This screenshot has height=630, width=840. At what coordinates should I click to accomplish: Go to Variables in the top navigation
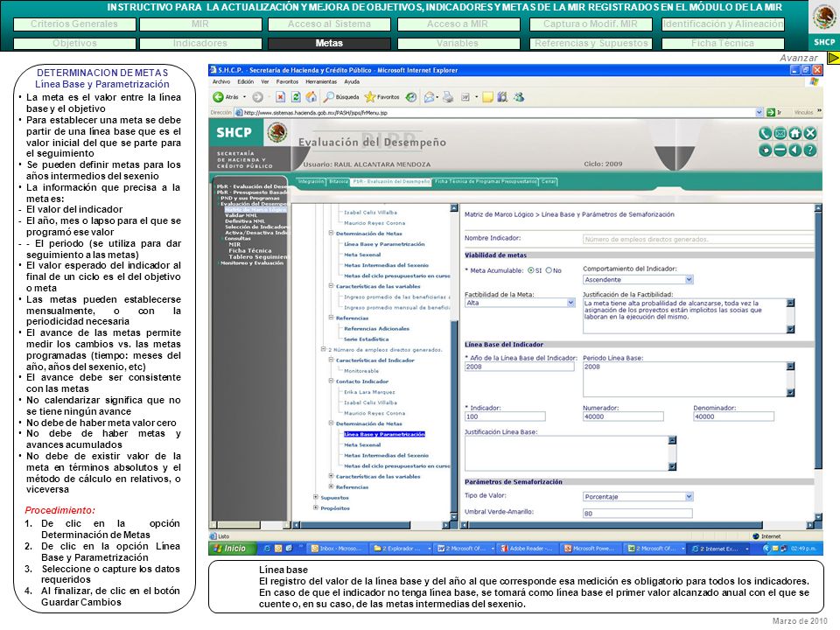(x=458, y=44)
